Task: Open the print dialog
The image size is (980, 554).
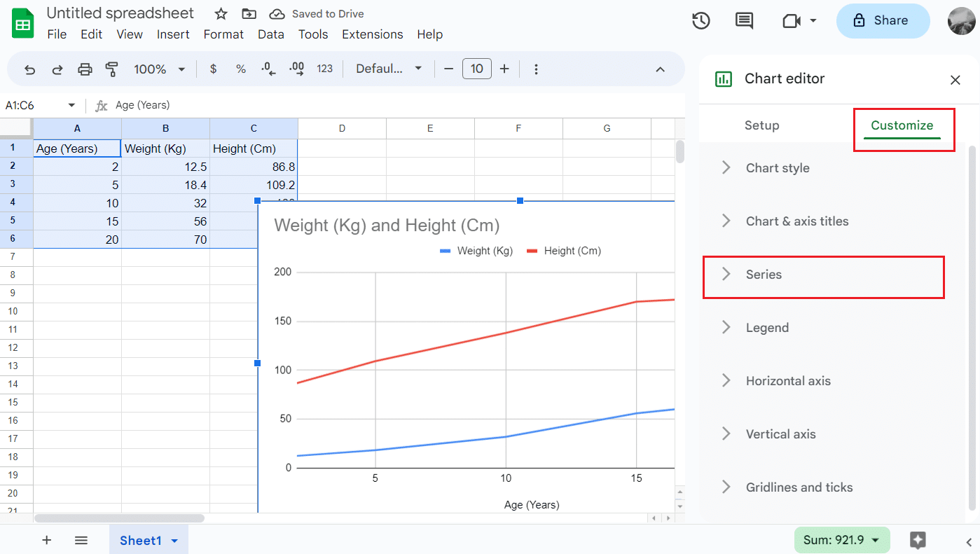Action: 84,69
